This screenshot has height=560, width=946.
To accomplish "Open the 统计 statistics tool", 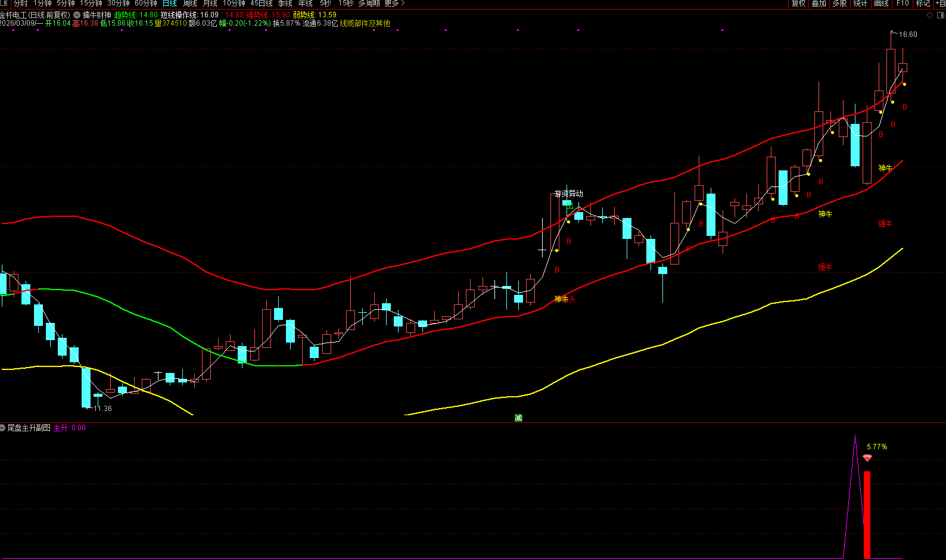I will point(860,4).
